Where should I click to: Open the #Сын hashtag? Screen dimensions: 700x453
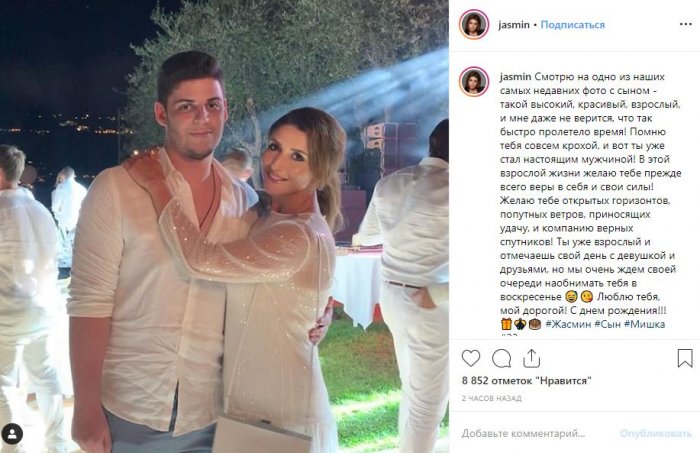point(607,324)
